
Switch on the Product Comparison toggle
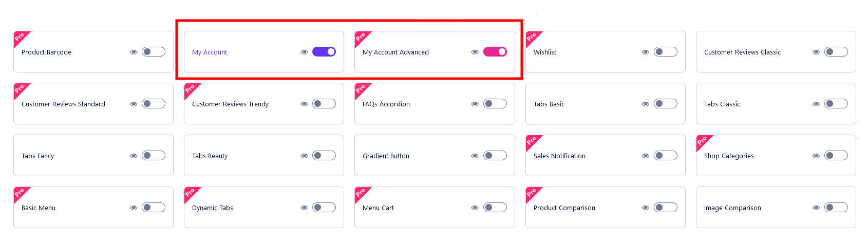(666, 208)
